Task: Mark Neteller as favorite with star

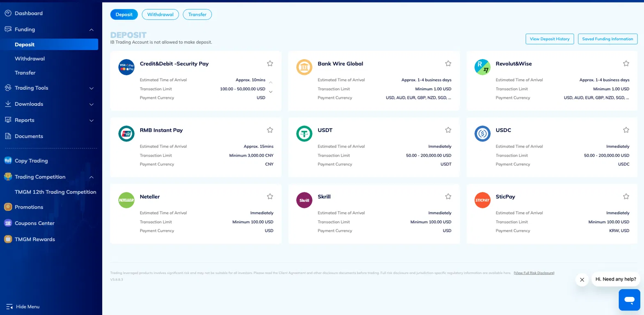Action: tap(270, 196)
